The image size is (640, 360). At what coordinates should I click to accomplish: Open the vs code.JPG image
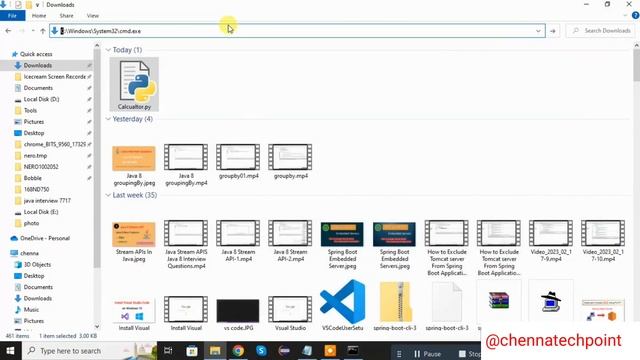[x=238, y=311]
